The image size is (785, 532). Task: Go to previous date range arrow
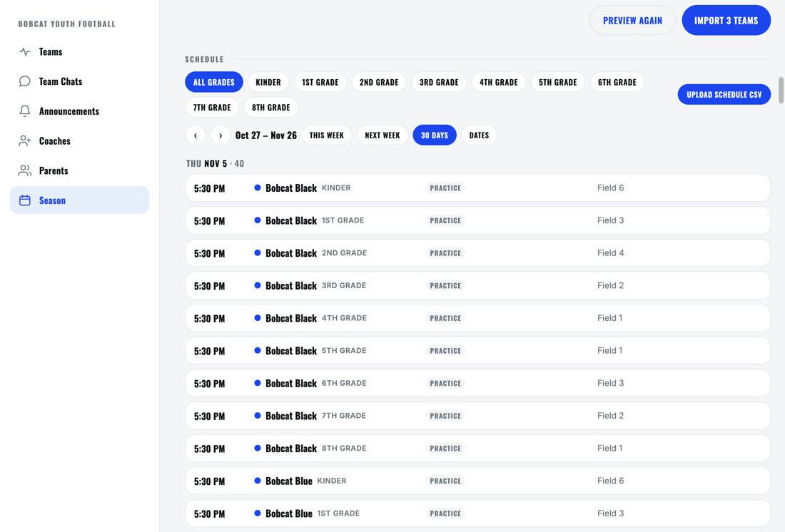pos(196,135)
